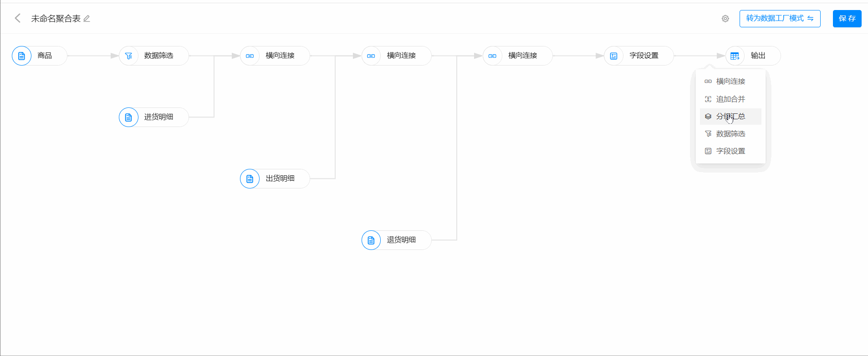Select 字段设置 in the popup menu
Viewport: 868px width, 356px height.
730,151
